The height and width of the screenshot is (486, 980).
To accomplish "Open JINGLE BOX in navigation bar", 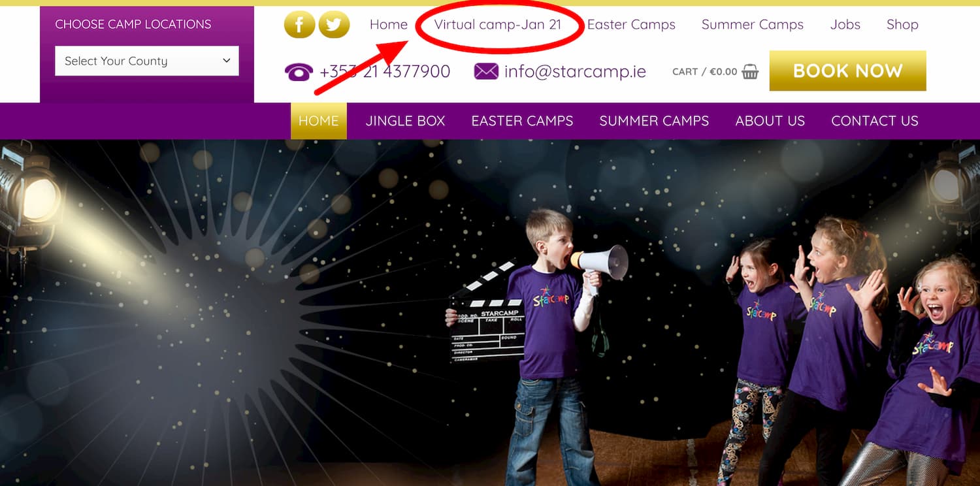I will click(406, 121).
